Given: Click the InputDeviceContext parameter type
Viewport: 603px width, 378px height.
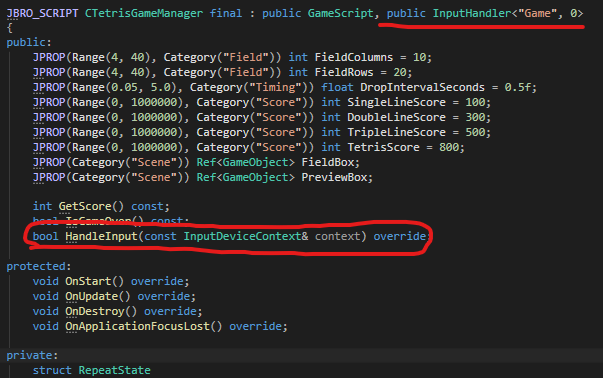Looking at the screenshot, I should coord(242,236).
